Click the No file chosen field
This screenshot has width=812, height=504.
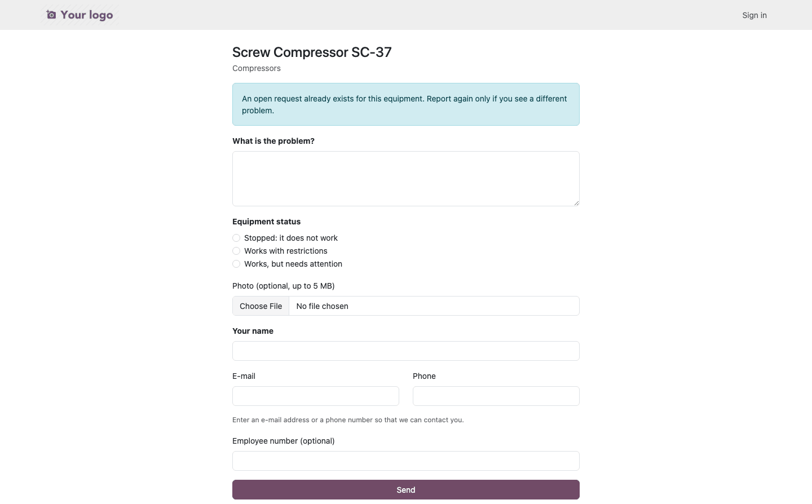[x=434, y=306]
